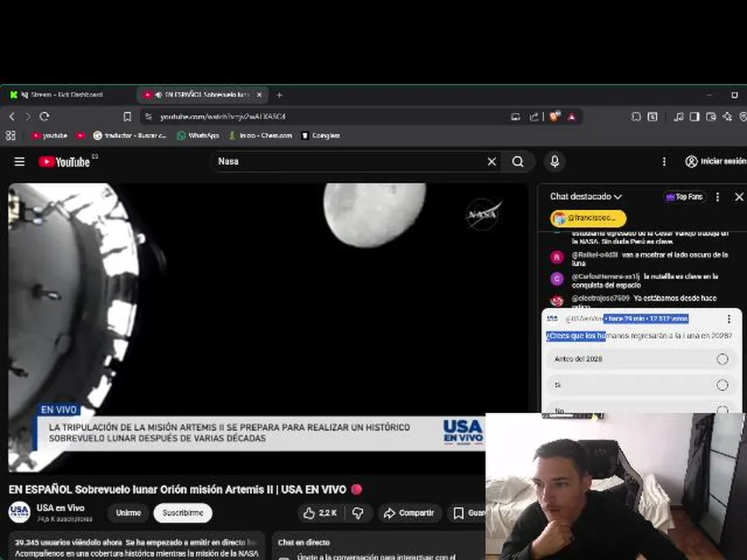
Task: Go back in browser history
Action: (12, 117)
